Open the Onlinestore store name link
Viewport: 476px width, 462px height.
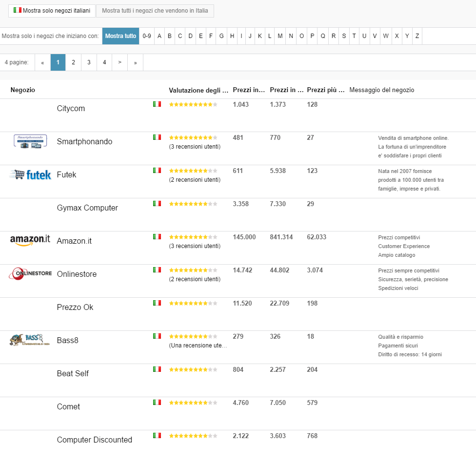(x=77, y=274)
